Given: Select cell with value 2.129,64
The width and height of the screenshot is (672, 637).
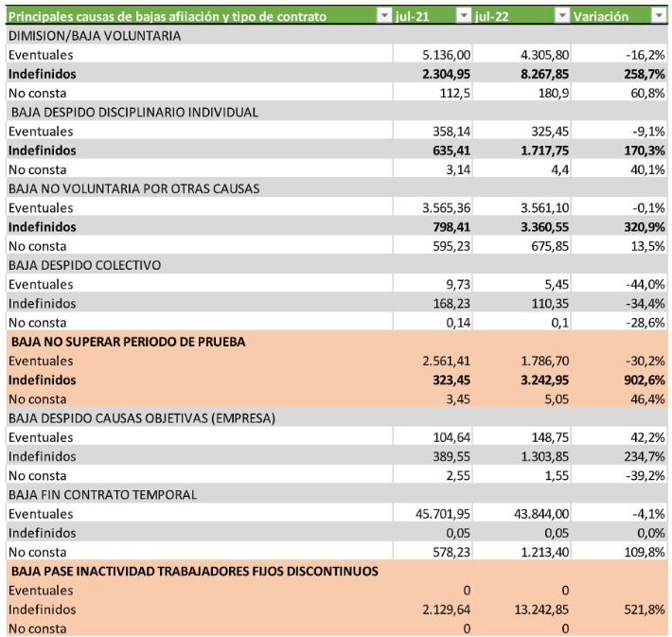Looking at the screenshot, I should [x=433, y=610].
